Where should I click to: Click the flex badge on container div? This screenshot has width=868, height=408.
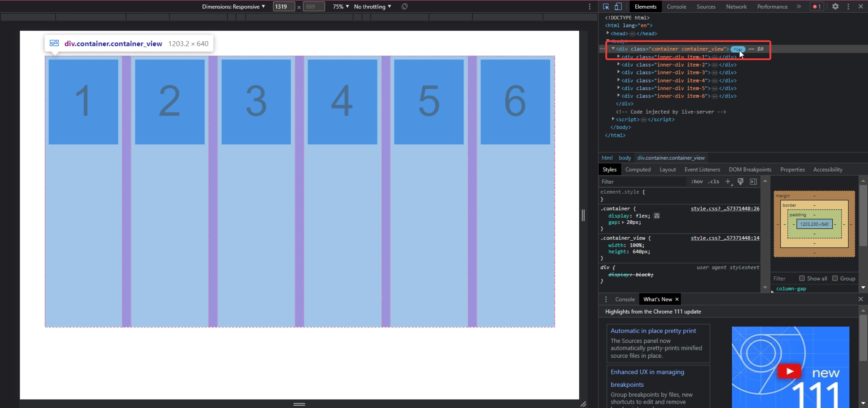click(x=738, y=49)
